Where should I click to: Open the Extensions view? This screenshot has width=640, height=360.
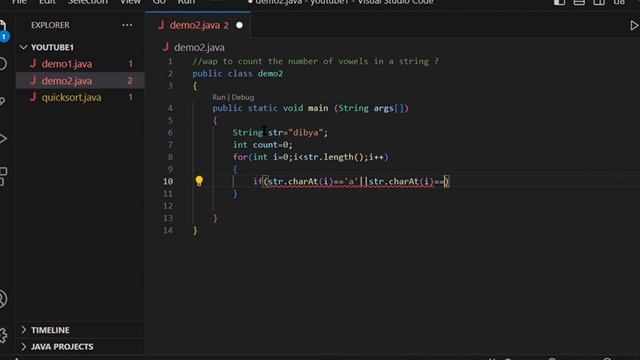coord(3,176)
